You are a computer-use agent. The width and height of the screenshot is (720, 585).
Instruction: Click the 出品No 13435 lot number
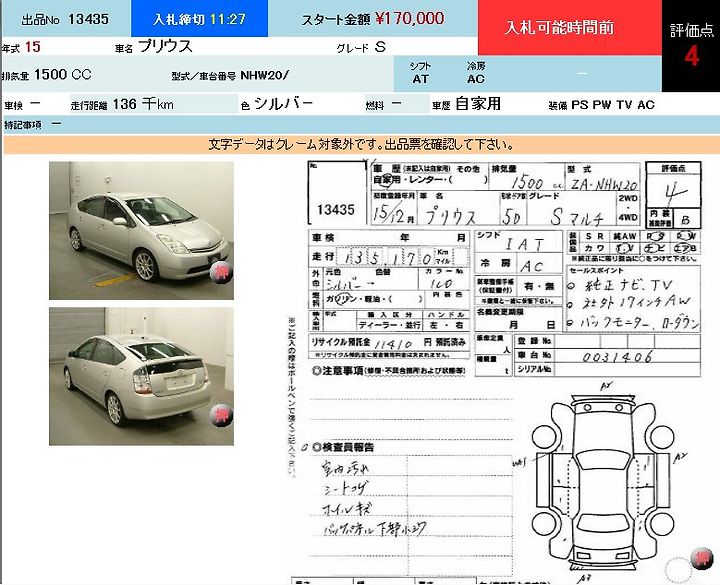(x=65, y=19)
